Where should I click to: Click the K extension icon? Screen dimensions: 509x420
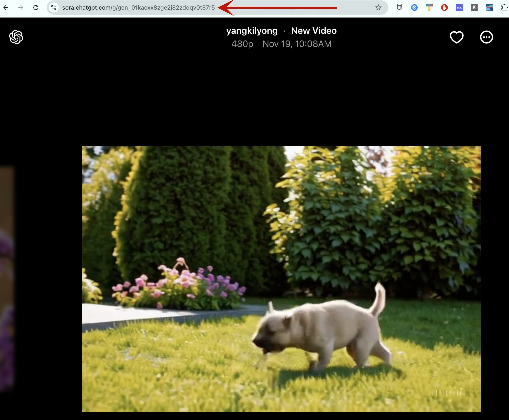click(x=474, y=8)
